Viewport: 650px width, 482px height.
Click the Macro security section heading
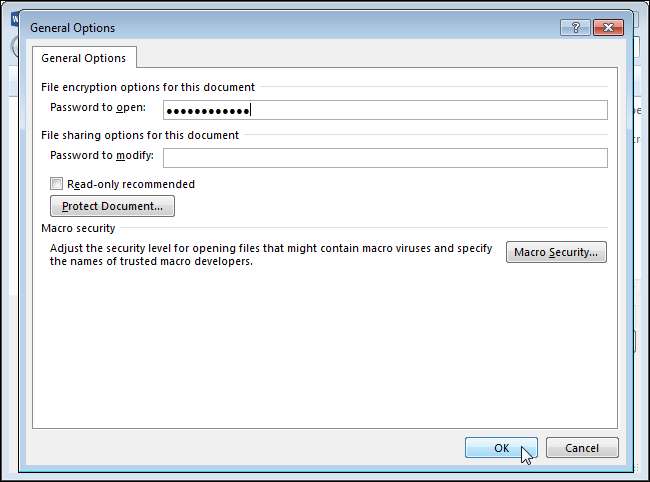click(x=78, y=228)
